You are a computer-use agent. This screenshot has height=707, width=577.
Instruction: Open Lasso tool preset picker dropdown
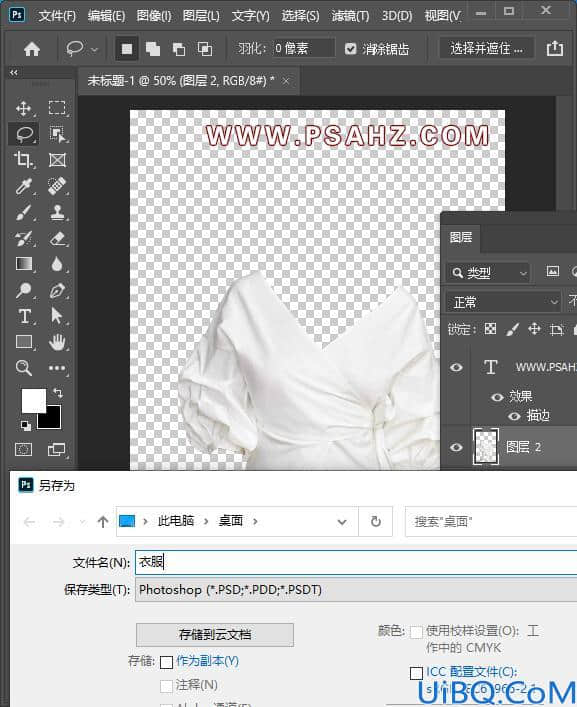click(x=94, y=50)
